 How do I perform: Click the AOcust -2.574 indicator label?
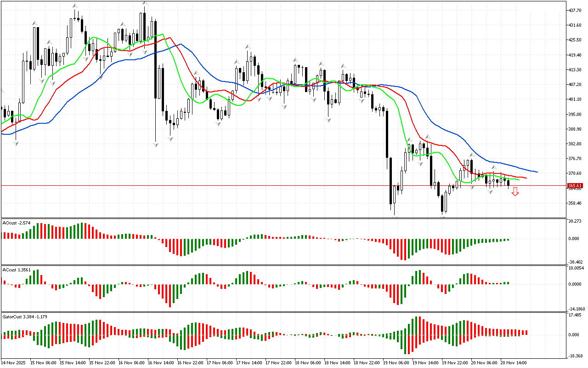17,223
